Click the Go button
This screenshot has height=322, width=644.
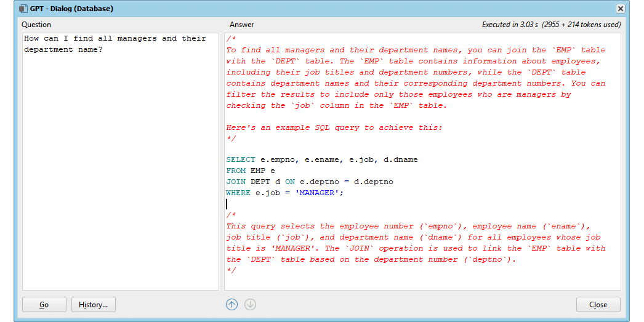coord(44,304)
